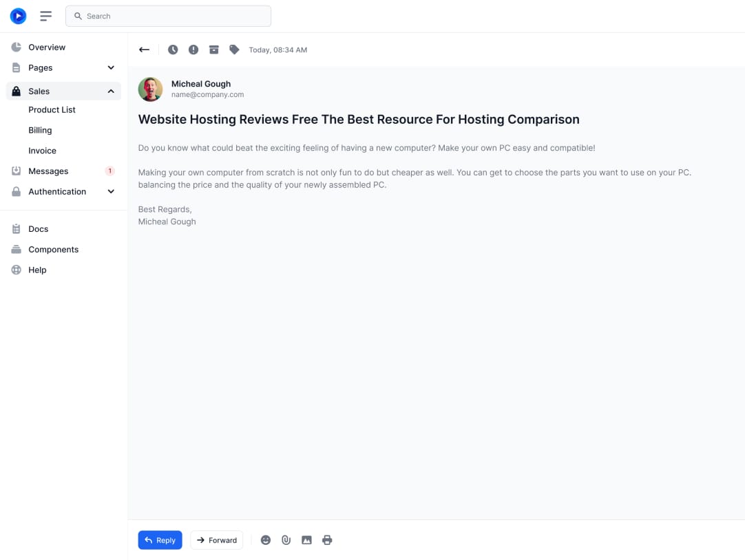Expand the Authentication submenu arrow
The height and width of the screenshot is (560, 745).
(x=111, y=192)
